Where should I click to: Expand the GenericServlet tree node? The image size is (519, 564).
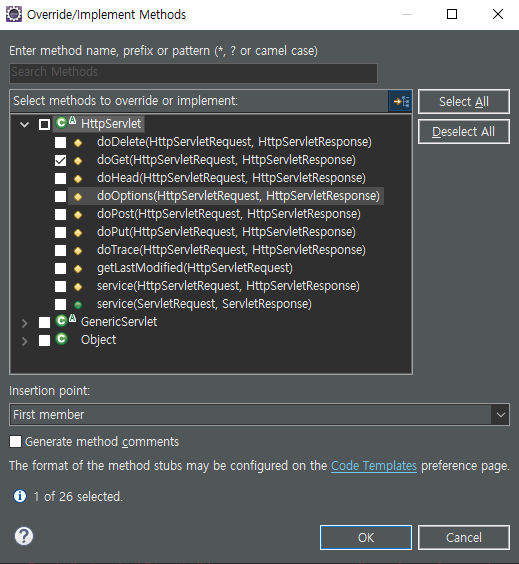[24, 323]
